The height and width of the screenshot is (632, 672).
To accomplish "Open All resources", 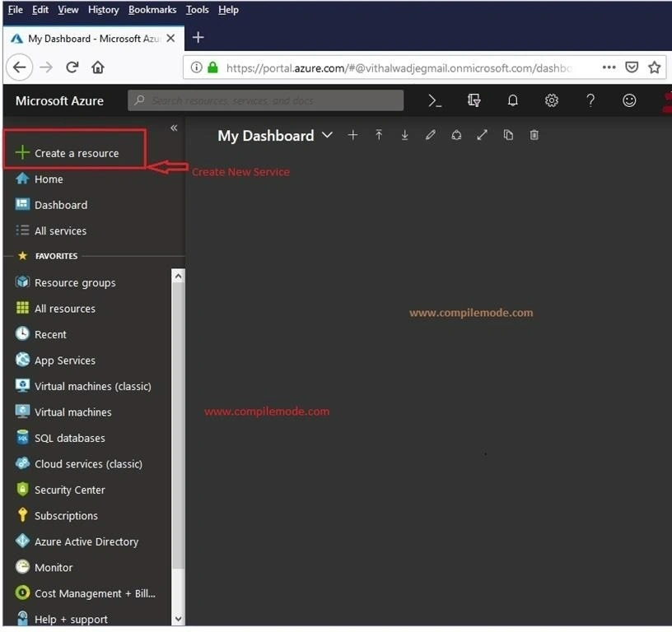I will tap(55, 309).
